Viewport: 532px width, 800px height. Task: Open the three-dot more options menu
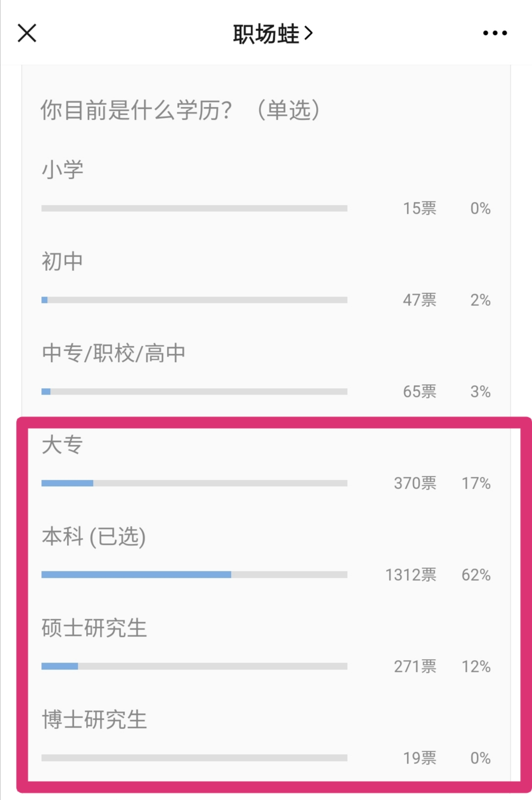click(495, 33)
